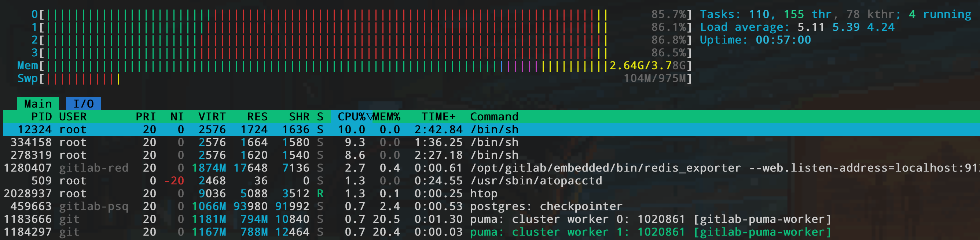This screenshot has width=980, height=240.
Task: Click the PID column header
Action: [x=41, y=117]
